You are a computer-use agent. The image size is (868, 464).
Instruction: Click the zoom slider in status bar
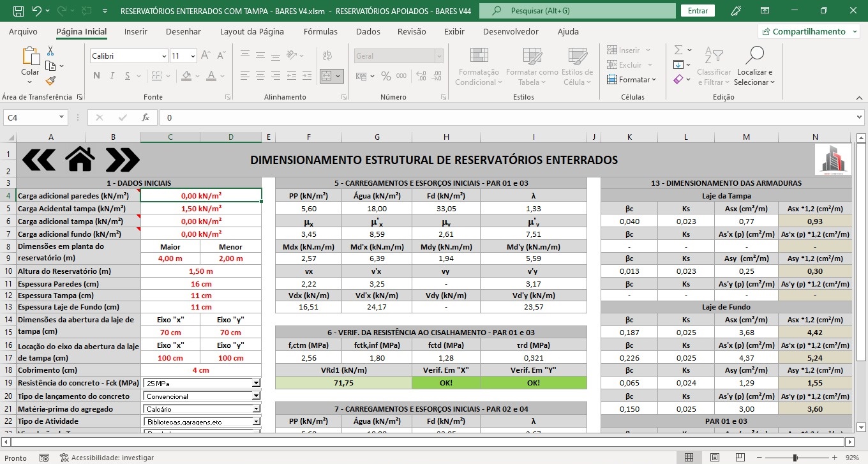(x=795, y=458)
